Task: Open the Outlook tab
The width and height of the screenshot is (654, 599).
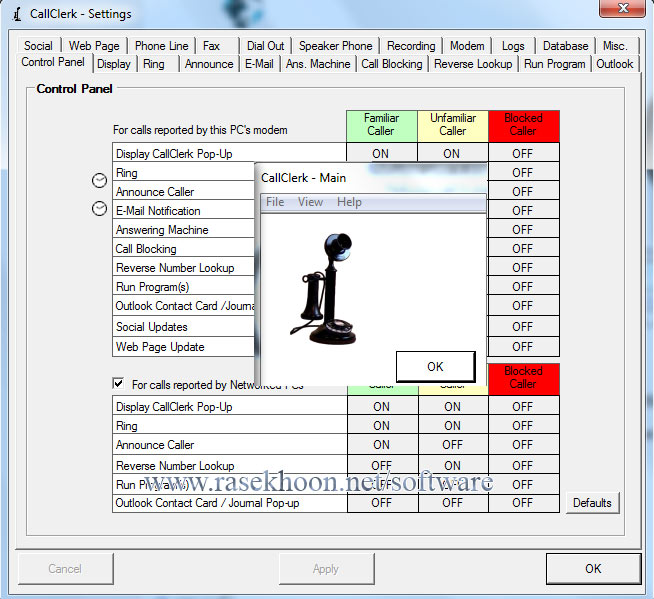Action: point(615,64)
